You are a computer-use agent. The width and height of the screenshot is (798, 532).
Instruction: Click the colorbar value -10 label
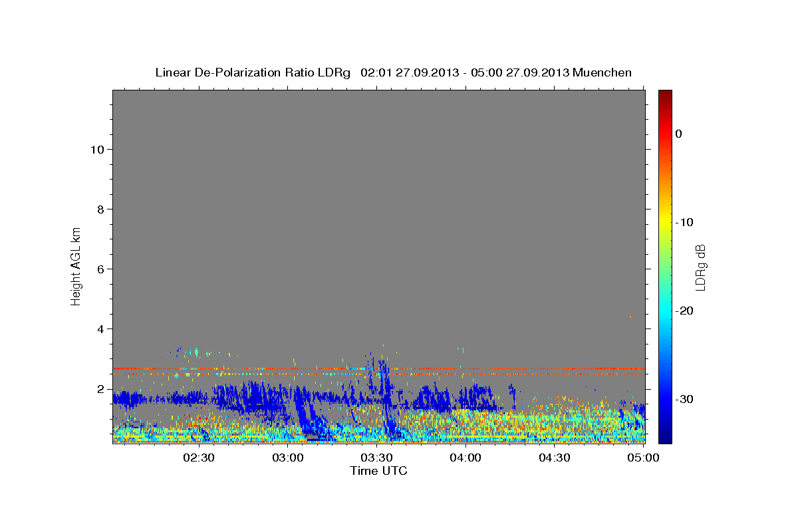684,222
